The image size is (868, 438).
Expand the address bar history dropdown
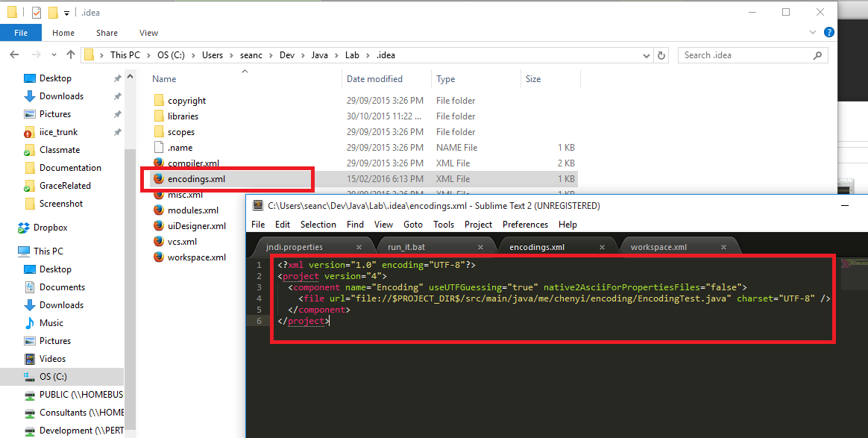[646, 55]
